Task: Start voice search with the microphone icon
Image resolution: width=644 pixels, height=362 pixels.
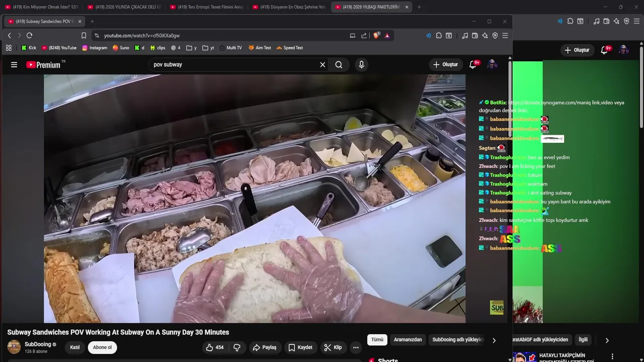Action: point(361,64)
